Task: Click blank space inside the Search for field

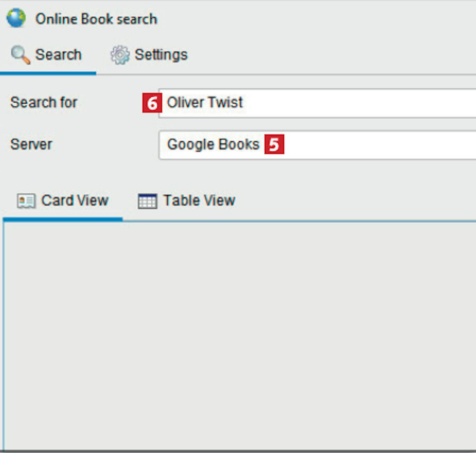Action: point(349,103)
